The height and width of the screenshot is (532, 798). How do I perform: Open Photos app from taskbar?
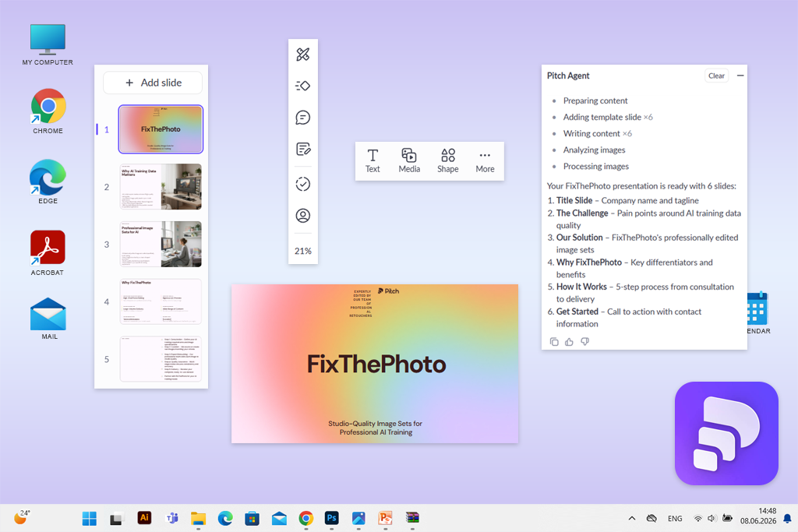[x=358, y=518]
